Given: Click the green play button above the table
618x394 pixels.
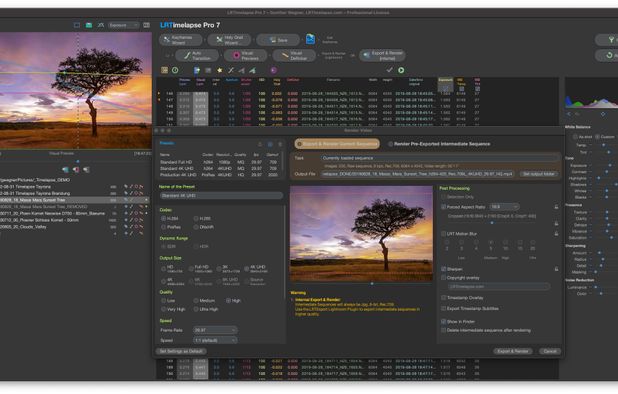Looking at the screenshot, I should [401, 70].
